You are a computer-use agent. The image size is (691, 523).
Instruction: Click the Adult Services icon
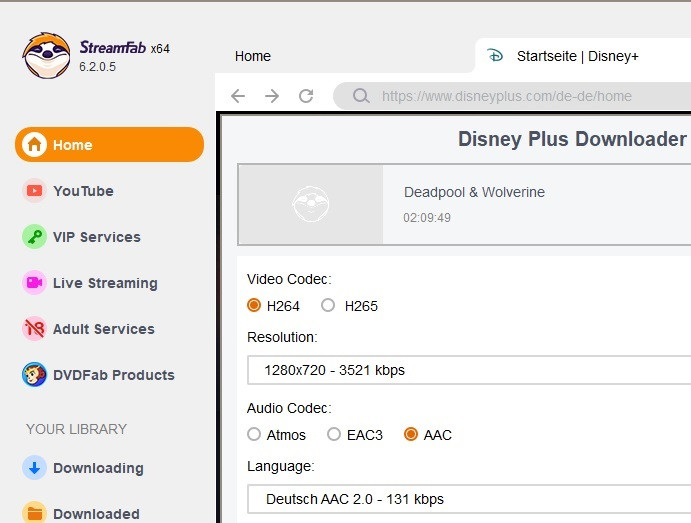pyautogui.click(x=35, y=329)
